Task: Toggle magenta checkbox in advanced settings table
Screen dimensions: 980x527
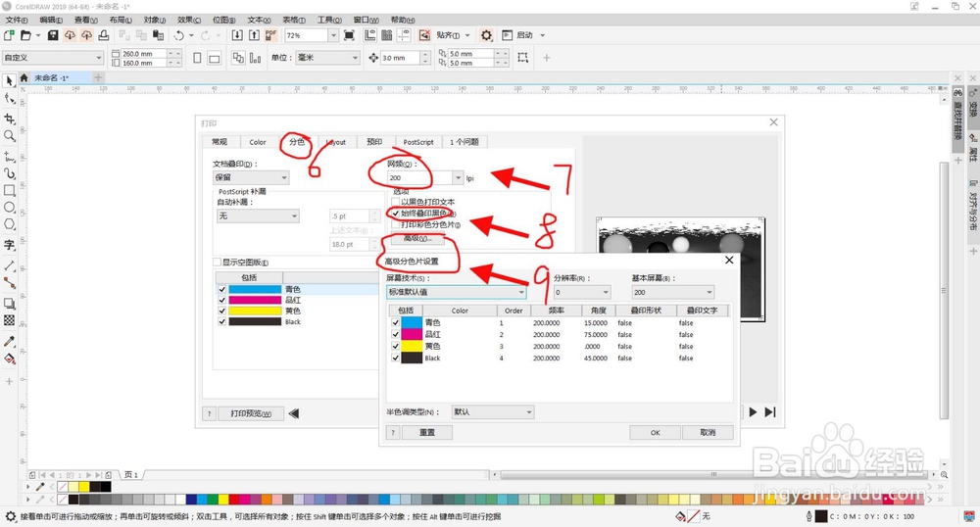Action: click(395, 335)
